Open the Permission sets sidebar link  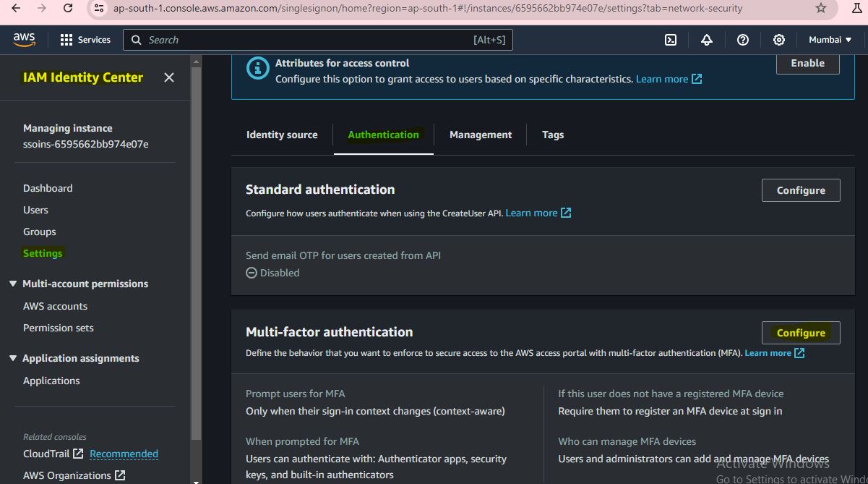click(59, 328)
